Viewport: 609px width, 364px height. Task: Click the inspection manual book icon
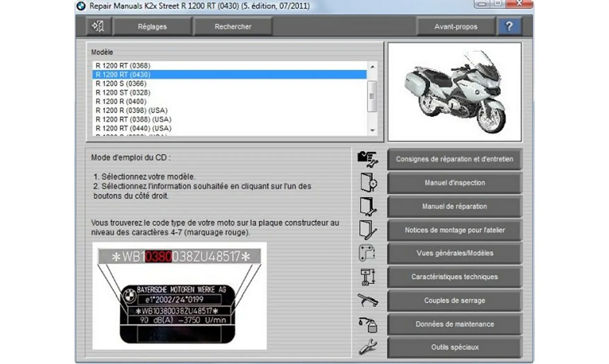click(x=368, y=182)
